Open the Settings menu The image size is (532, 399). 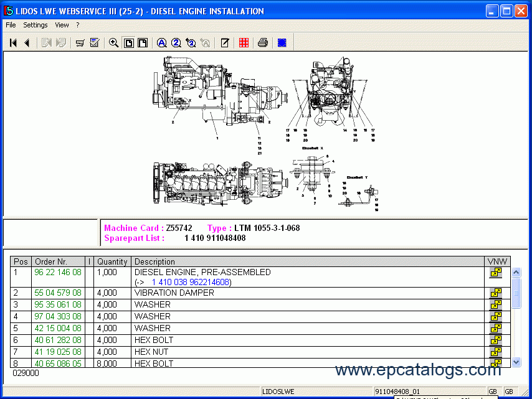[36, 25]
